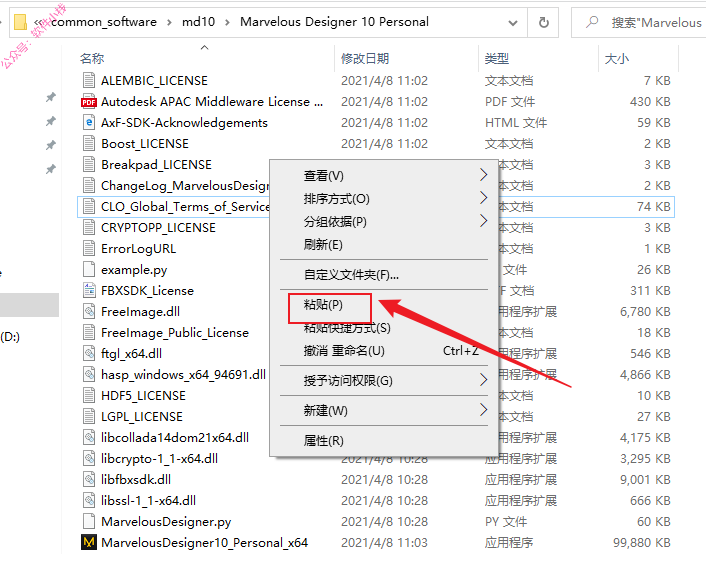Expand the 排序方式(O) submenu

click(483, 198)
